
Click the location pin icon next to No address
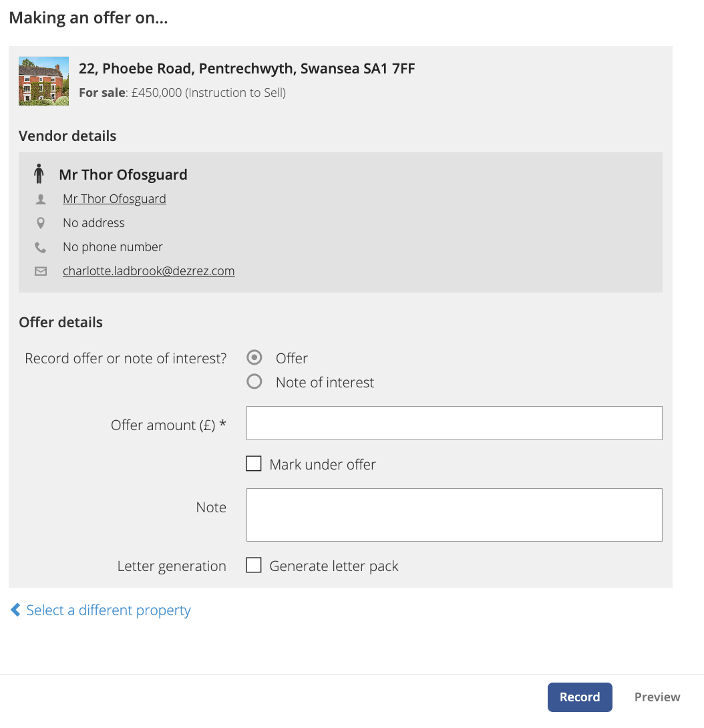click(x=41, y=223)
